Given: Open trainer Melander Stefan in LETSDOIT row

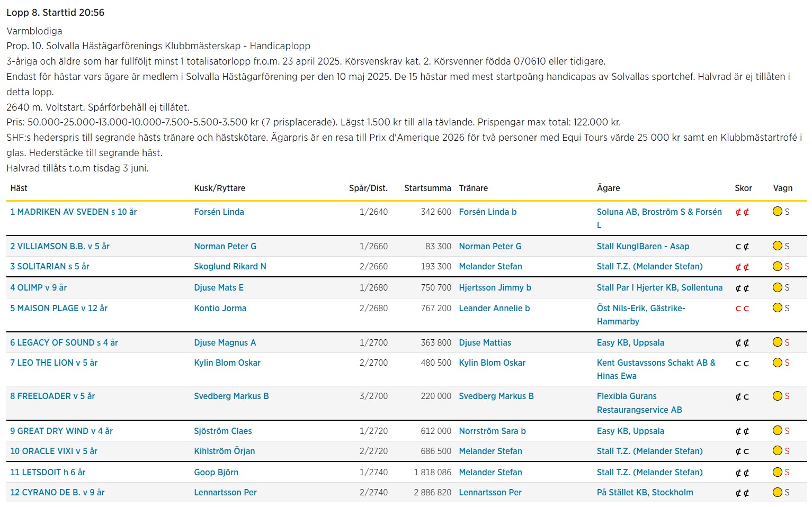Looking at the screenshot, I should pyautogui.click(x=490, y=472).
